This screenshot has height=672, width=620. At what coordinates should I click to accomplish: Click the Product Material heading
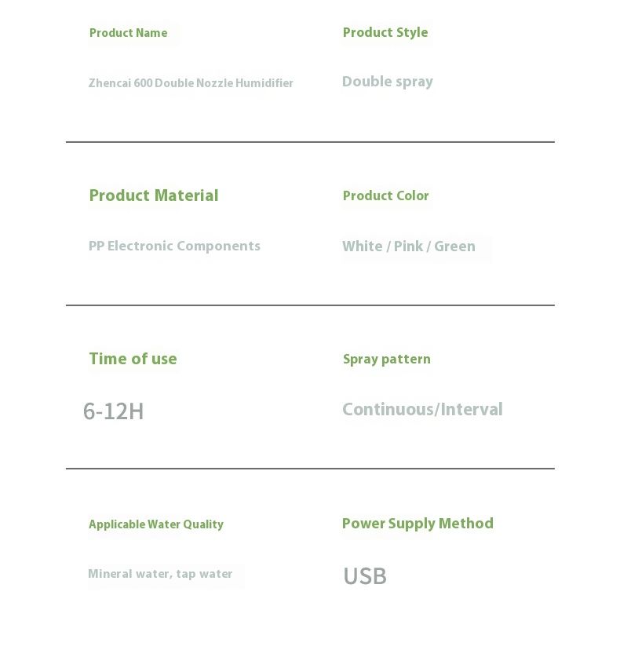(154, 195)
